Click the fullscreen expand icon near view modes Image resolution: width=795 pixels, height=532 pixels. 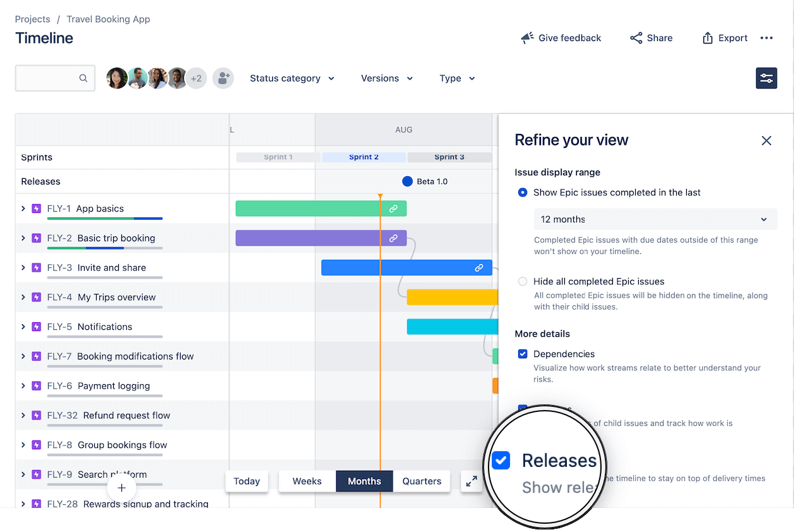(471, 481)
